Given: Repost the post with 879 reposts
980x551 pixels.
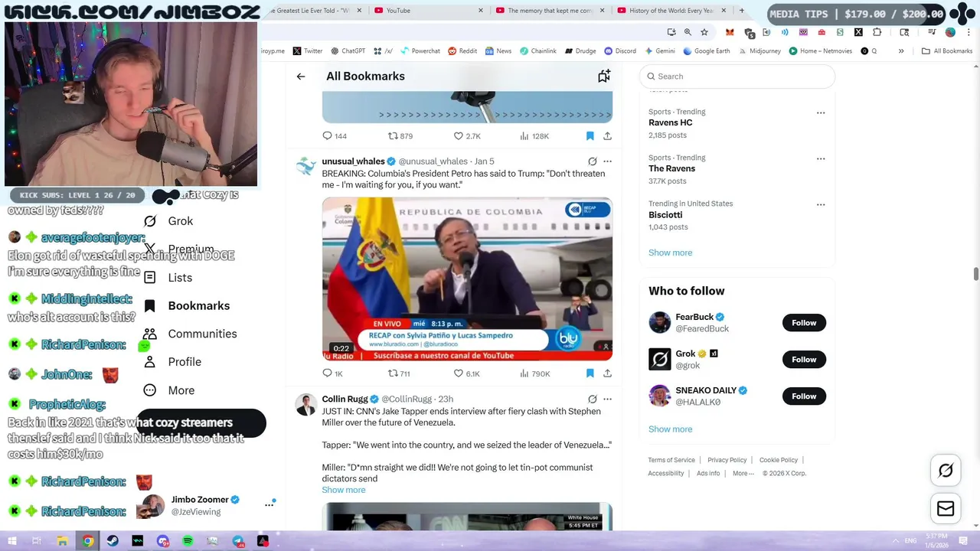Looking at the screenshot, I should (x=400, y=136).
